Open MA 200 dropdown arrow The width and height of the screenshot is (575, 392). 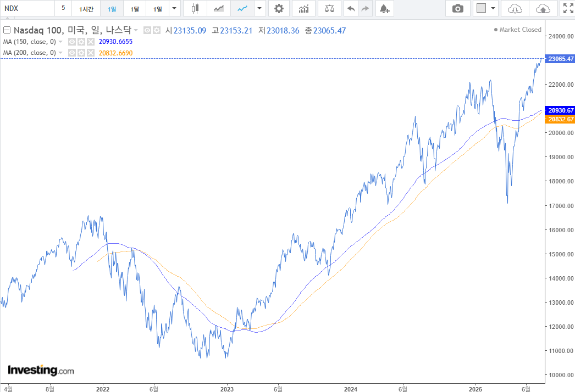[60, 53]
